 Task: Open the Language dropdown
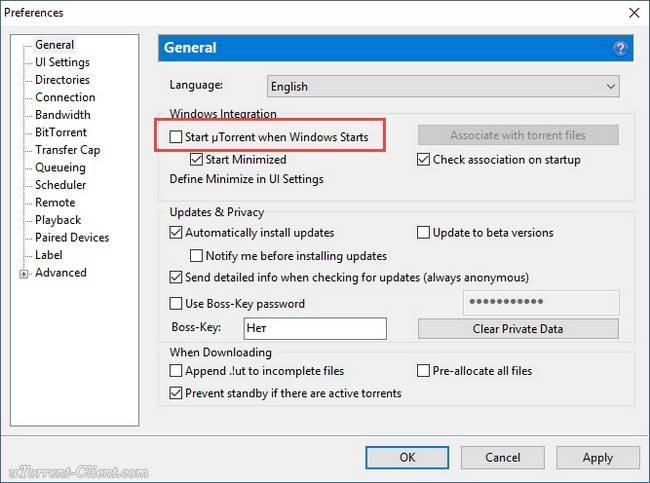(443, 86)
